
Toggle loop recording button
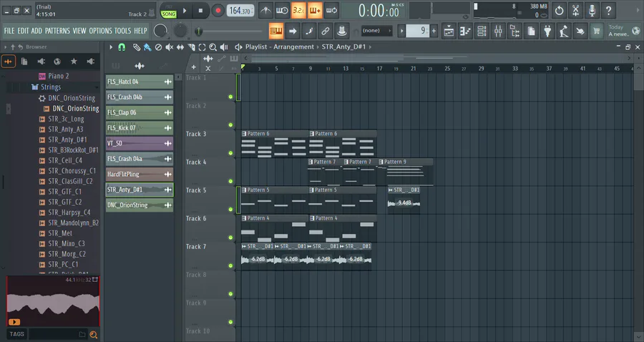331,11
